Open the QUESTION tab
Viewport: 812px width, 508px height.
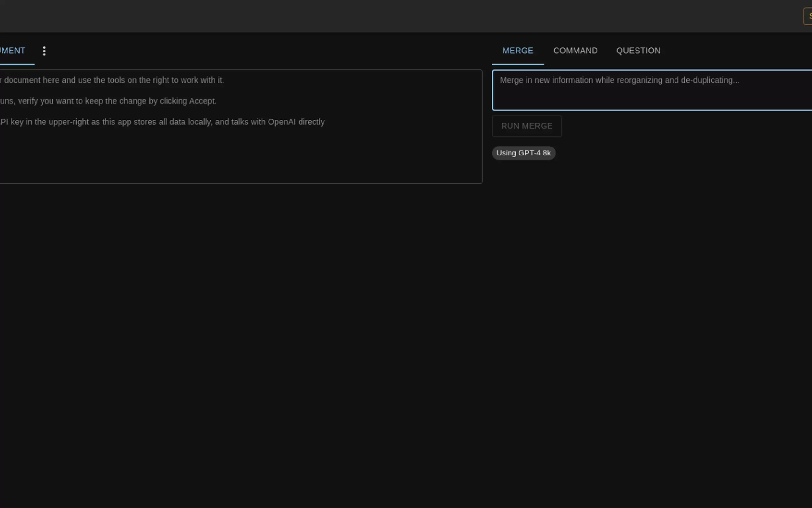click(x=638, y=51)
